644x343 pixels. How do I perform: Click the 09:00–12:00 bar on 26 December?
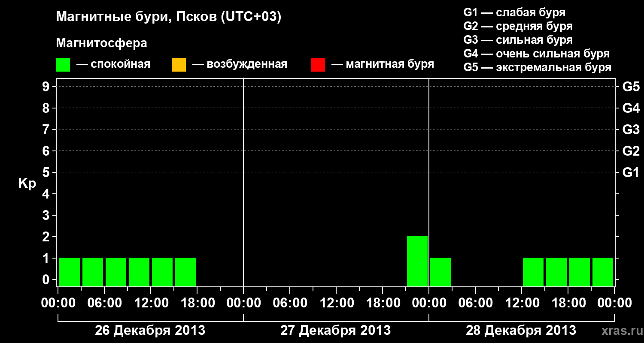[139, 272]
